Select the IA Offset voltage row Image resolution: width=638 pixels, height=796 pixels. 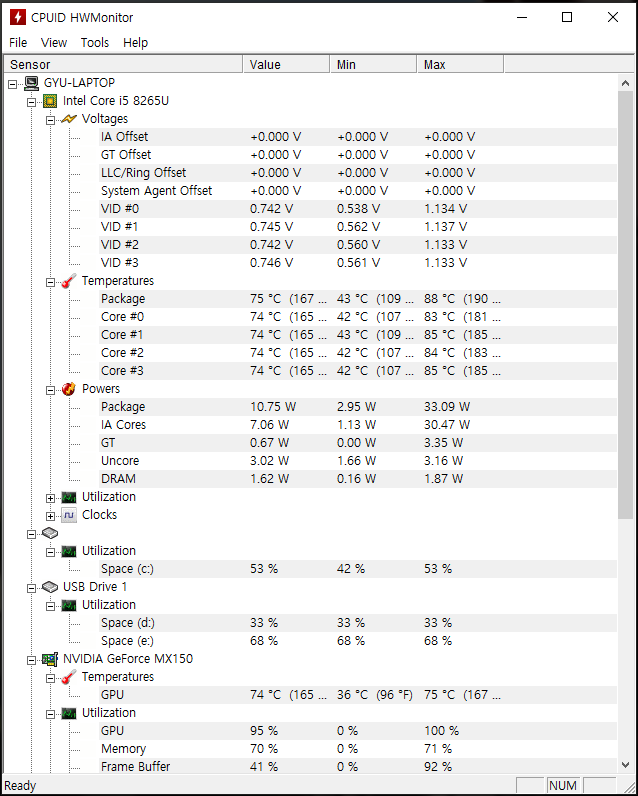[358, 137]
